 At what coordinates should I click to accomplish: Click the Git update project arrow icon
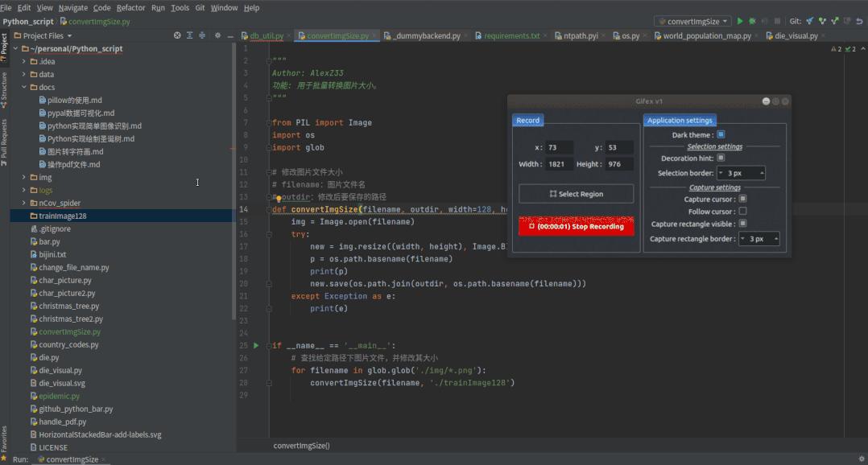tap(810, 21)
